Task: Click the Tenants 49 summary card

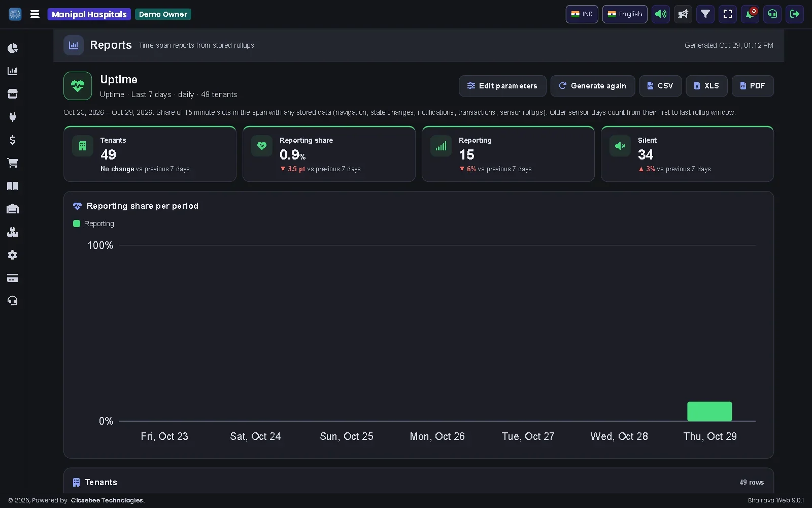Action: coord(150,154)
